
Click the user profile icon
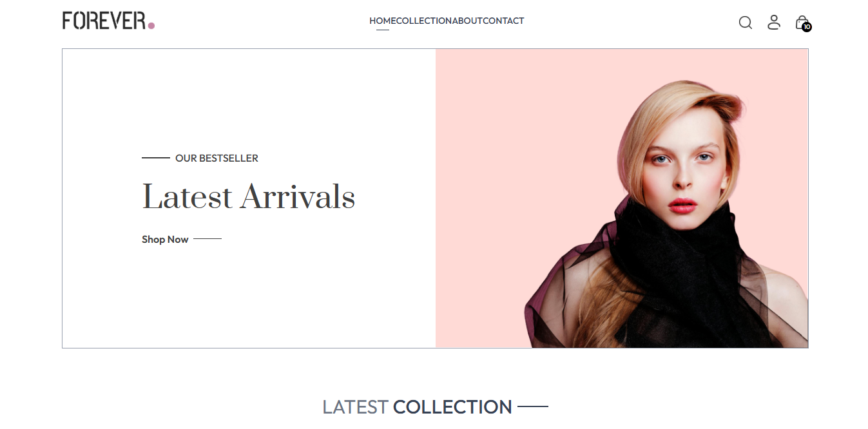(x=774, y=22)
